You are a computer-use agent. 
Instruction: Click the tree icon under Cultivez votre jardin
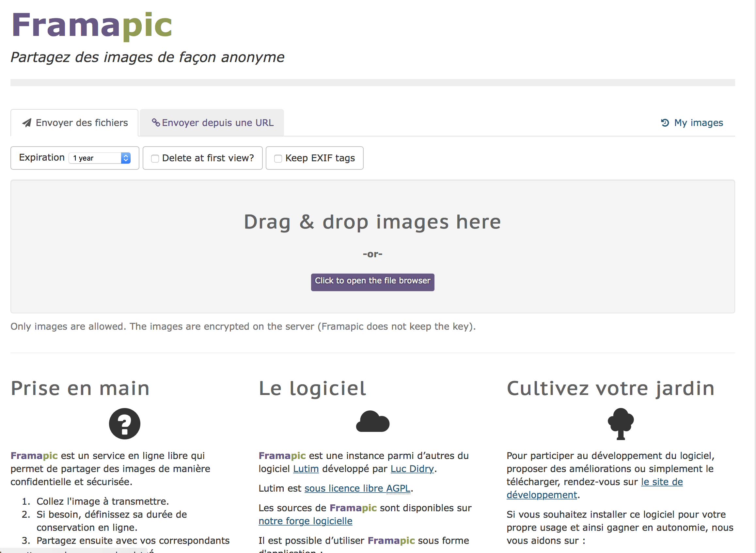click(621, 423)
